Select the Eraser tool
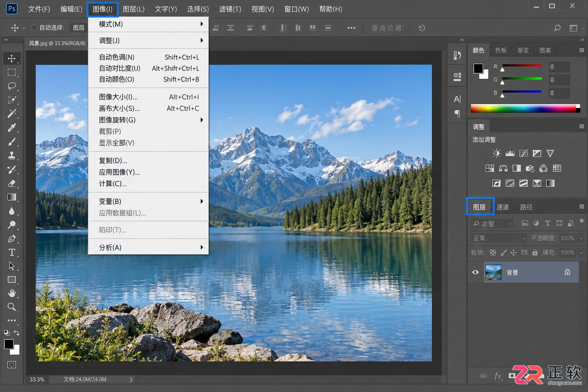The width and height of the screenshot is (588, 392). click(x=12, y=183)
